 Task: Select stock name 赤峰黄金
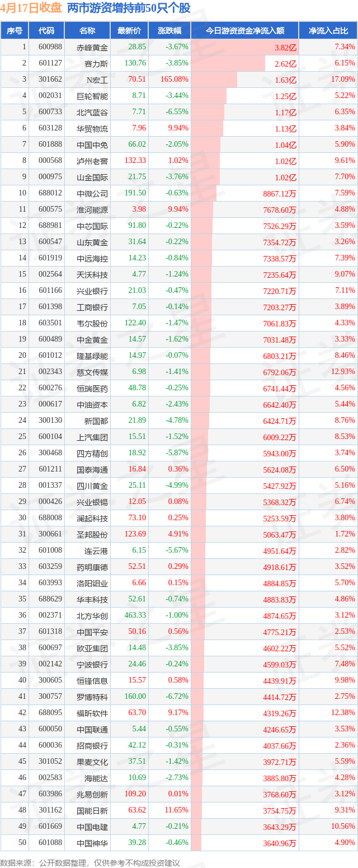tap(92, 48)
